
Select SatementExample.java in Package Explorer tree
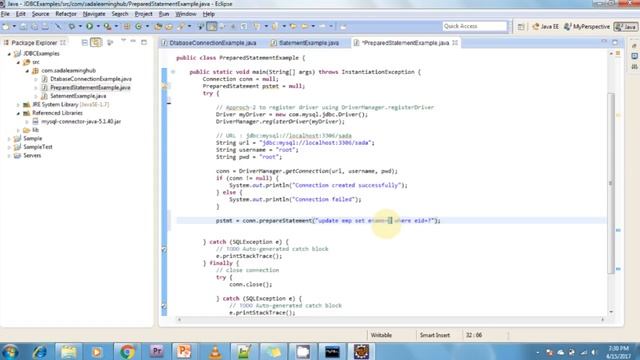[x=78, y=96]
